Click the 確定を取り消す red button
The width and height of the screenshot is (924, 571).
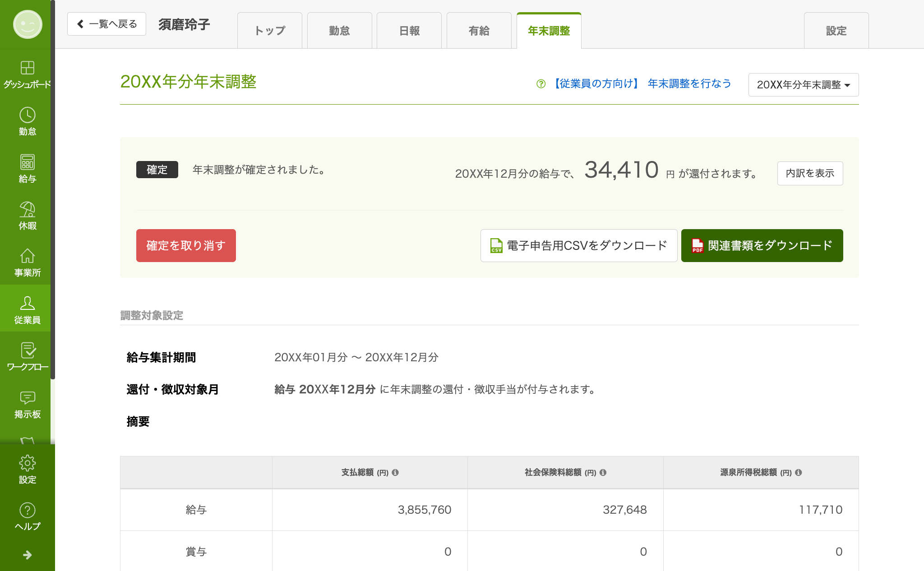tap(186, 245)
